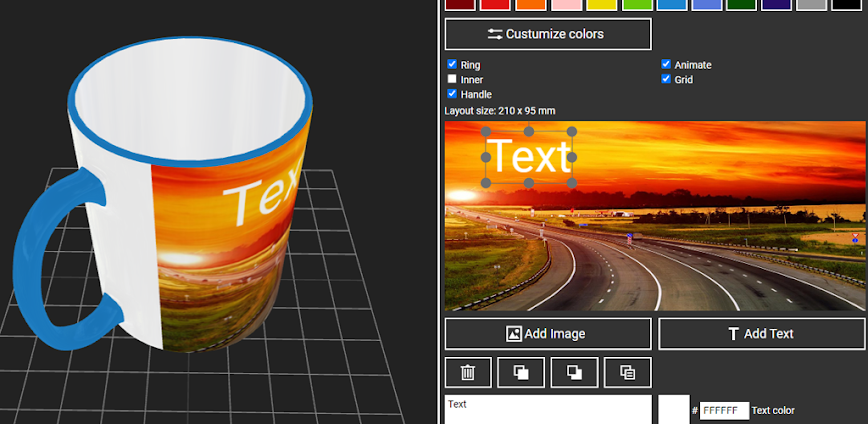This screenshot has width=868, height=424.
Task: Pick the orange color swatch
Action: tap(531, 4)
